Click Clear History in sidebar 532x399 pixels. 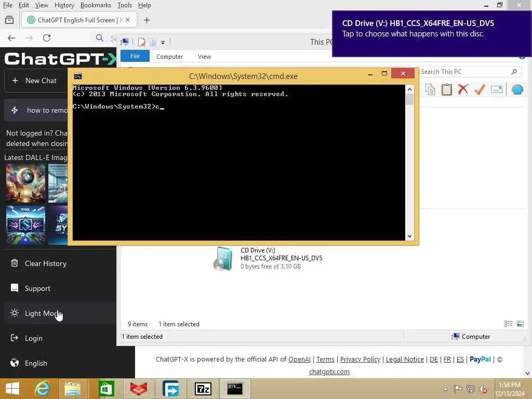(46, 263)
